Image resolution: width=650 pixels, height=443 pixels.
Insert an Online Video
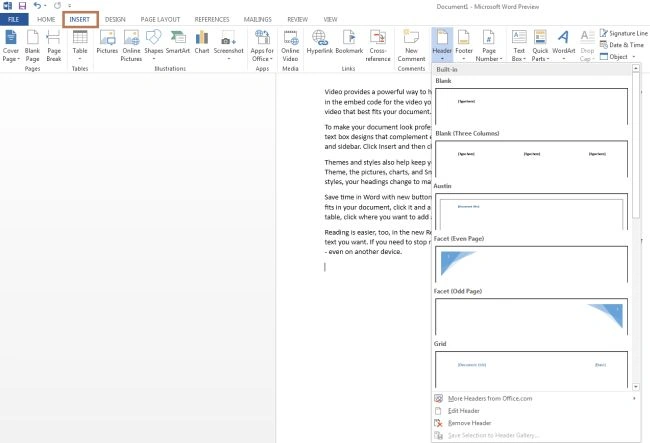[x=290, y=46]
